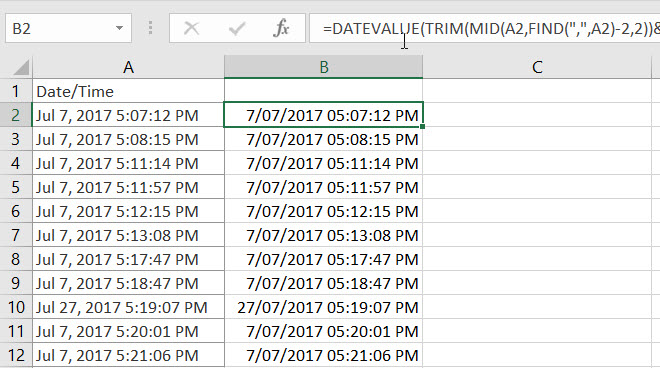The image size is (660, 368).
Task: Open the Insert Function fx icon
Action: 281,29
